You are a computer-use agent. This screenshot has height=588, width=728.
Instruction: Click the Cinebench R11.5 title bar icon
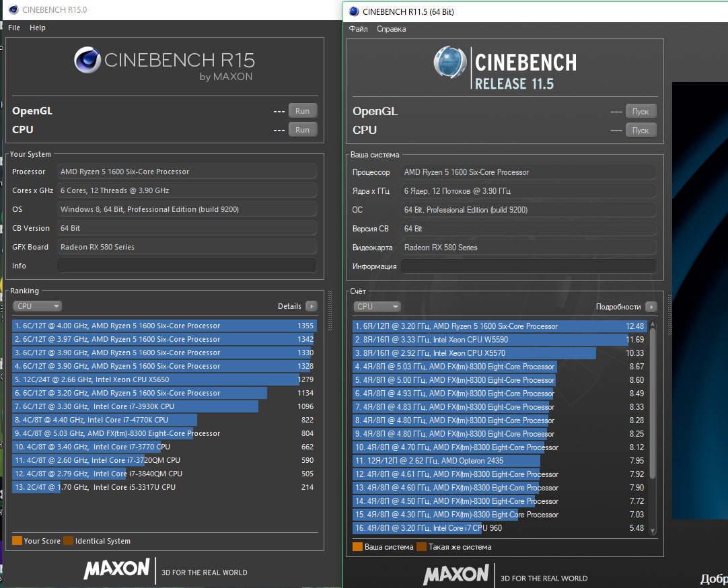coord(354,11)
